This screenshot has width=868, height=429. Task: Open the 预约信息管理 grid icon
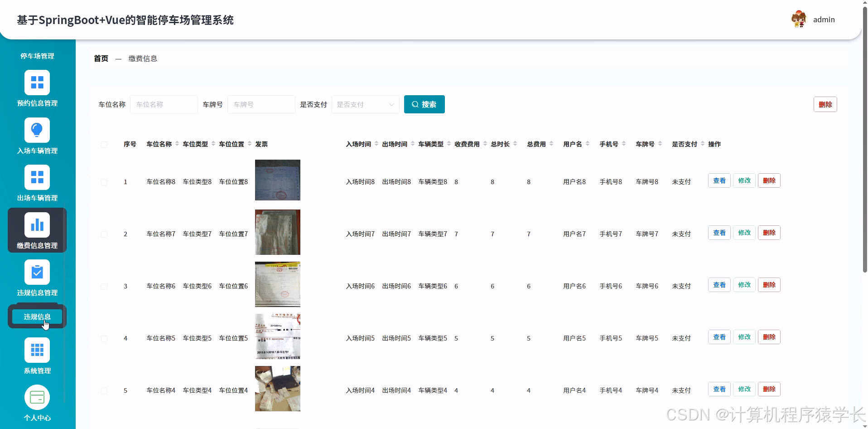click(x=37, y=83)
